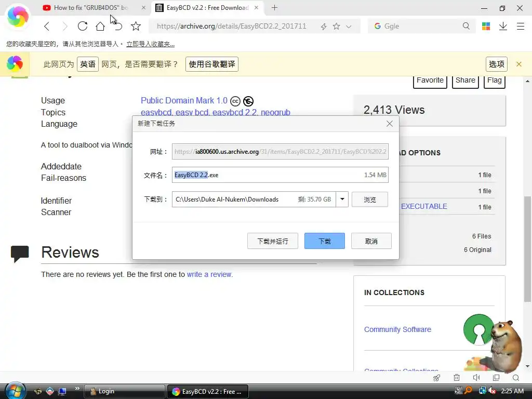Open the Public Domain Mark 1.0 link
This screenshot has width=532, height=399.
click(184, 100)
